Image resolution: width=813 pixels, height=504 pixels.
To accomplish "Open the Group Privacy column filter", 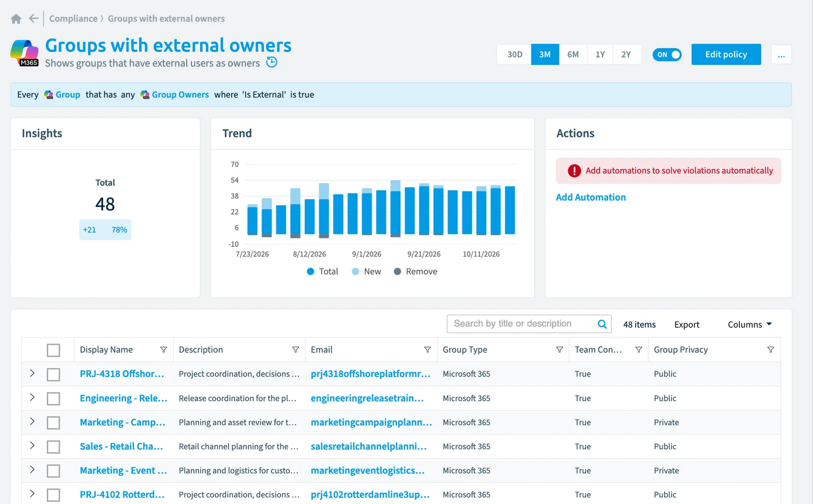I will click(770, 350).
